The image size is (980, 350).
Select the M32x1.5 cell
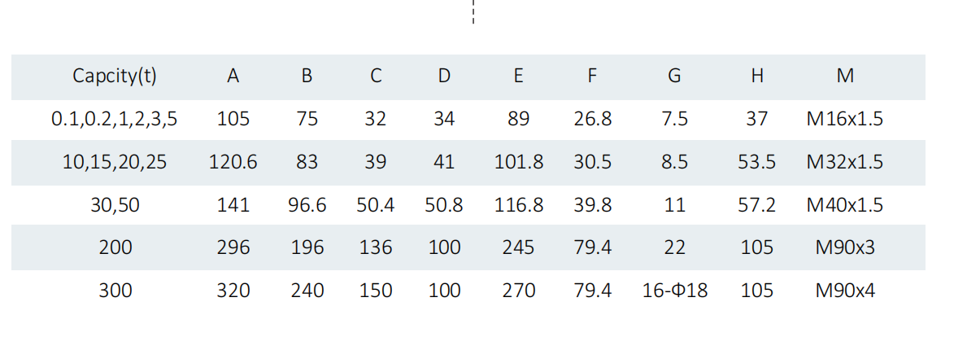[x=844, y=162]
